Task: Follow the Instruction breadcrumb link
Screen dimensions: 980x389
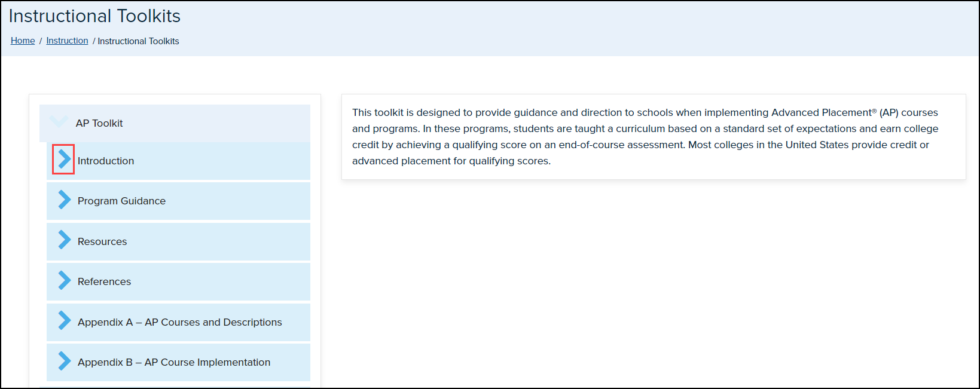Action: (x=67, y=41)
